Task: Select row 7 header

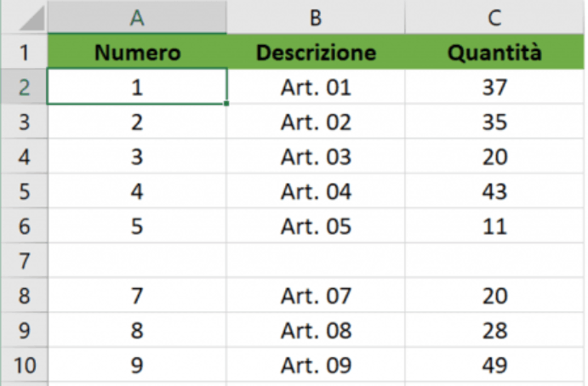Action: 25,261
